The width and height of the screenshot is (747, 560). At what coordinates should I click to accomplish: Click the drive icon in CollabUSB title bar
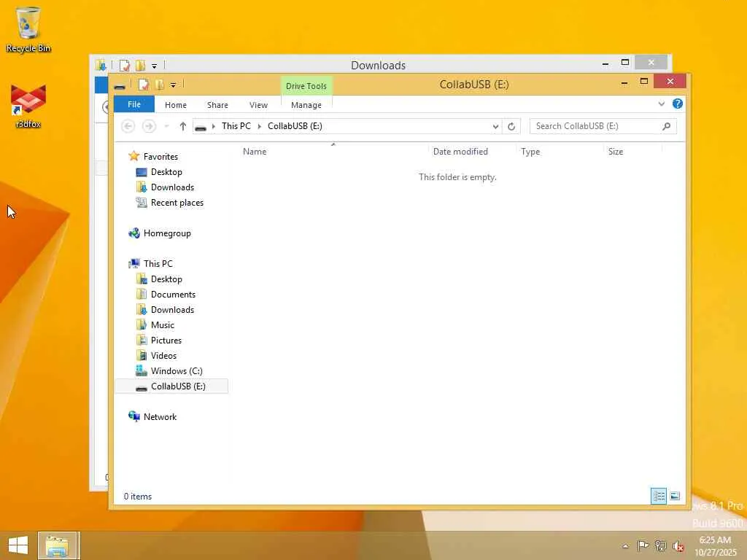point(120,86)
